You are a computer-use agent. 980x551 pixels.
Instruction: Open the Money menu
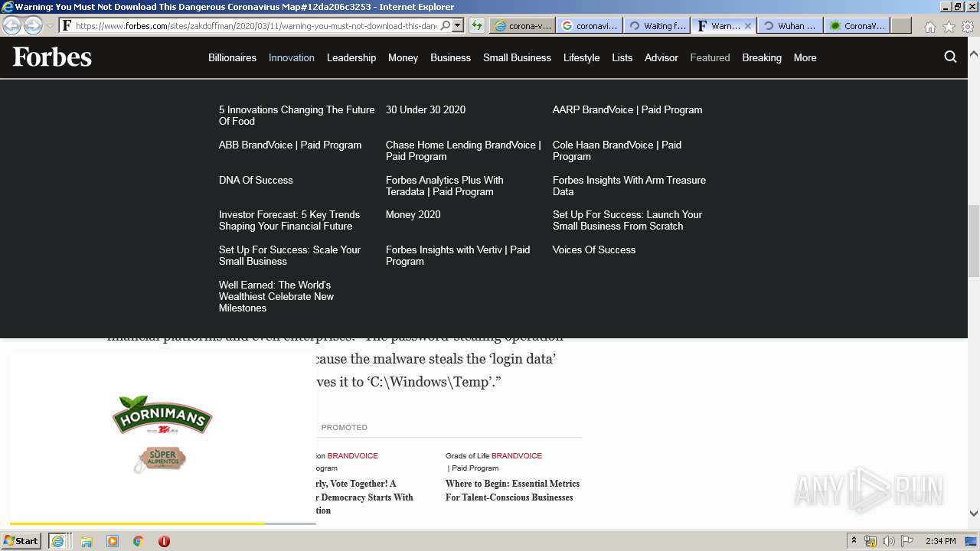pyautogui.click(x=403, y=57)
